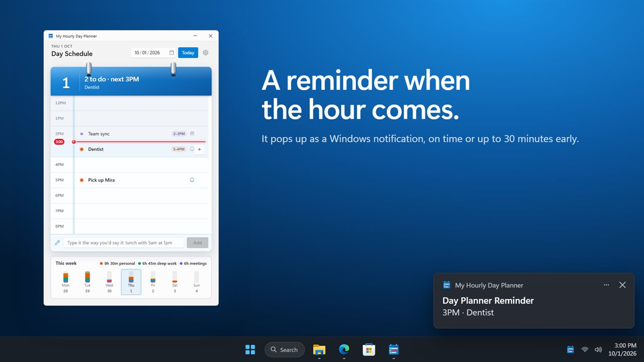Viewport: 644px width, 362px height.
Task: Open File Explorer from the taskbar
Action: [x=319, y=349]
